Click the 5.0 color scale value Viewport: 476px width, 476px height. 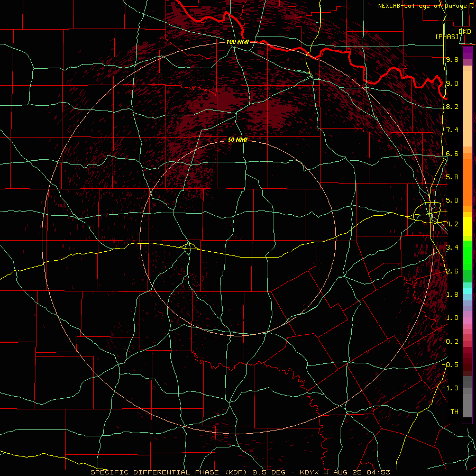coord(452,200)
